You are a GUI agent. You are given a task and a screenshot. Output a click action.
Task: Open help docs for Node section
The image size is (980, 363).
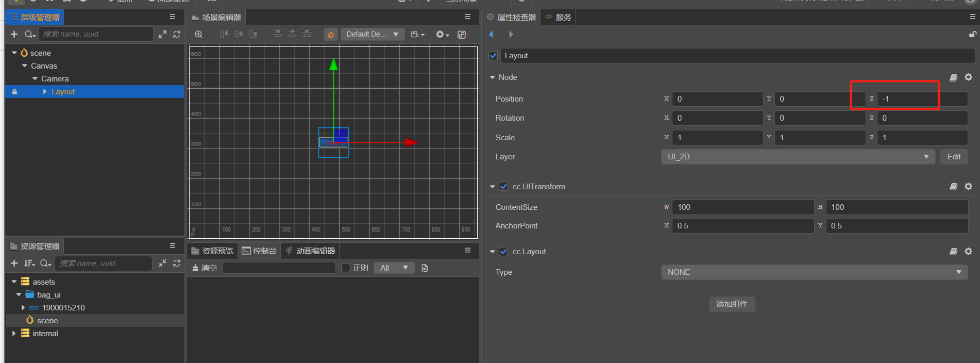point(954,77)
